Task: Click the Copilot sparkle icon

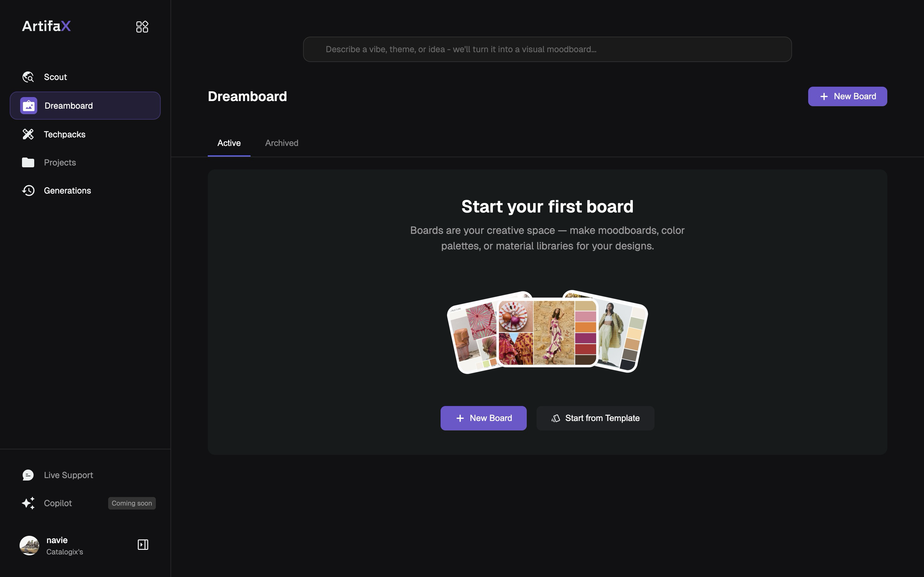Action: pyautogui.click(x=28, y=503)
